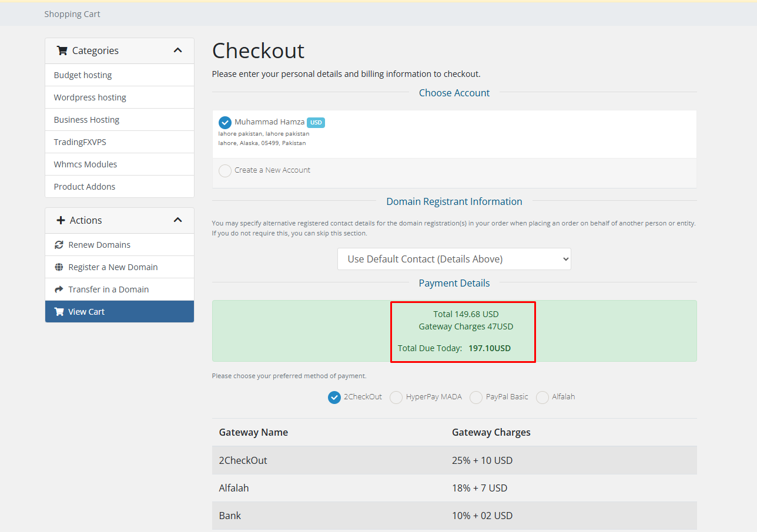This screenshot has width=757, height=532.
Task: Click the cart icon in View Cart
Action: pos(59,312)
